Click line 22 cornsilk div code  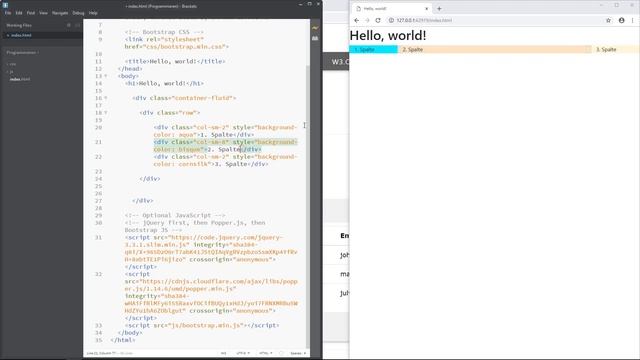(x=225, y=160)
